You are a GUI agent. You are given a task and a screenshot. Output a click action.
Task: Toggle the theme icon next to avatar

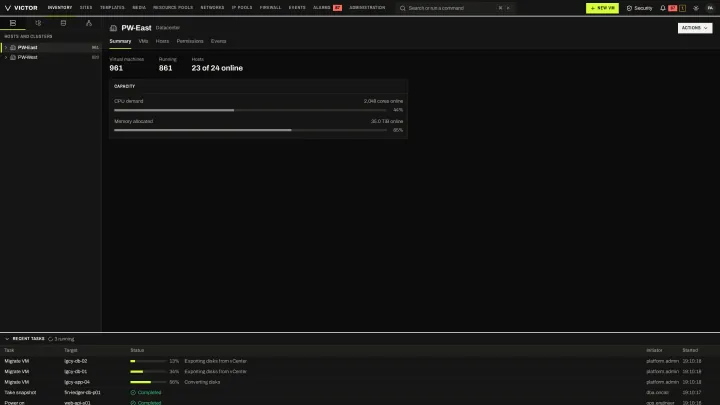[696, 8]
